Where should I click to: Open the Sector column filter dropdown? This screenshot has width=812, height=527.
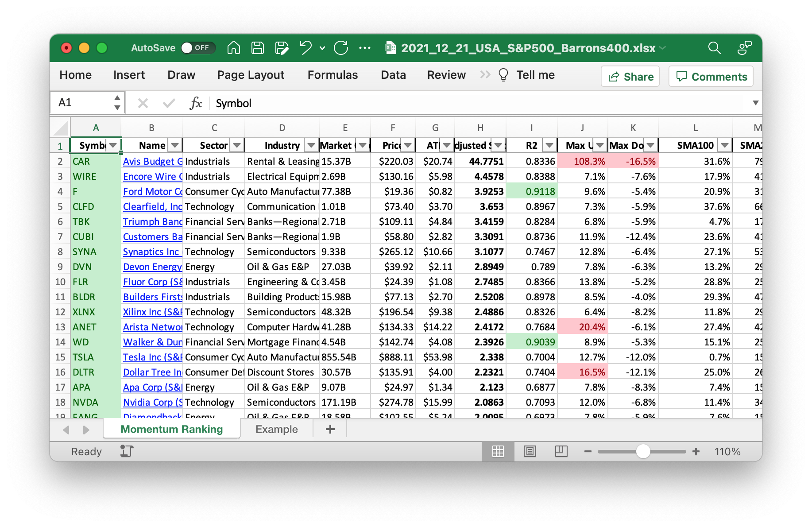pyautogui.click(x=237, y=145)
